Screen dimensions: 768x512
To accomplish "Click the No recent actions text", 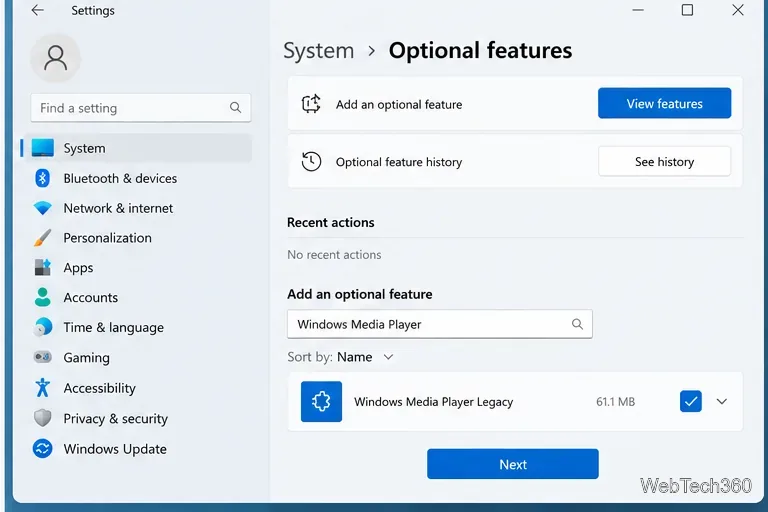I will pos(334,255).
